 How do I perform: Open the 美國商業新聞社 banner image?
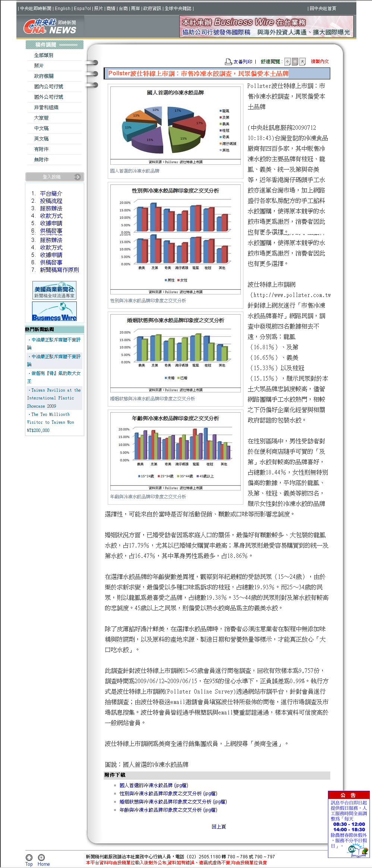pyautogui.click(x=54, y=290)
